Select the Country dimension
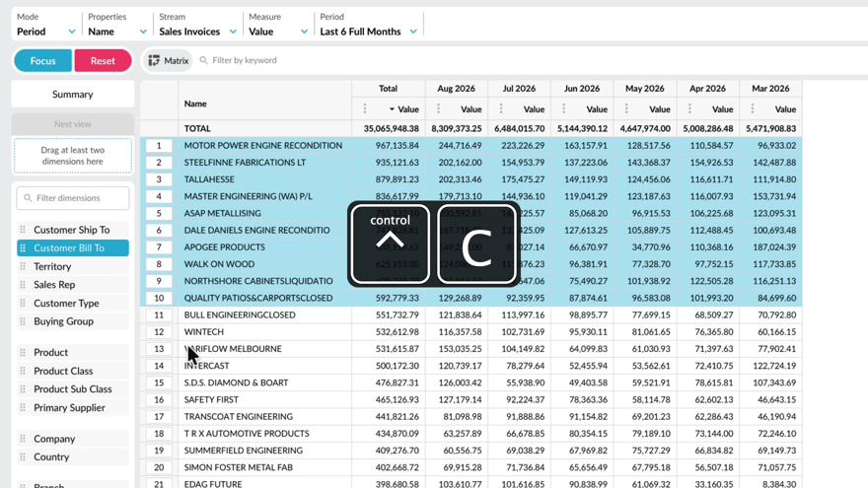868x488 pixels. [x=73, y=457]
